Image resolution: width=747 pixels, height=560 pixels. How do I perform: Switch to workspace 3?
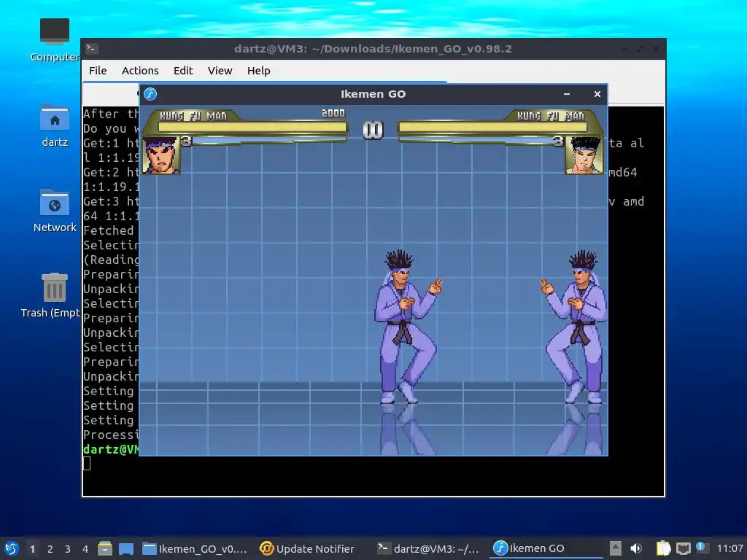(x=67, y=548)
